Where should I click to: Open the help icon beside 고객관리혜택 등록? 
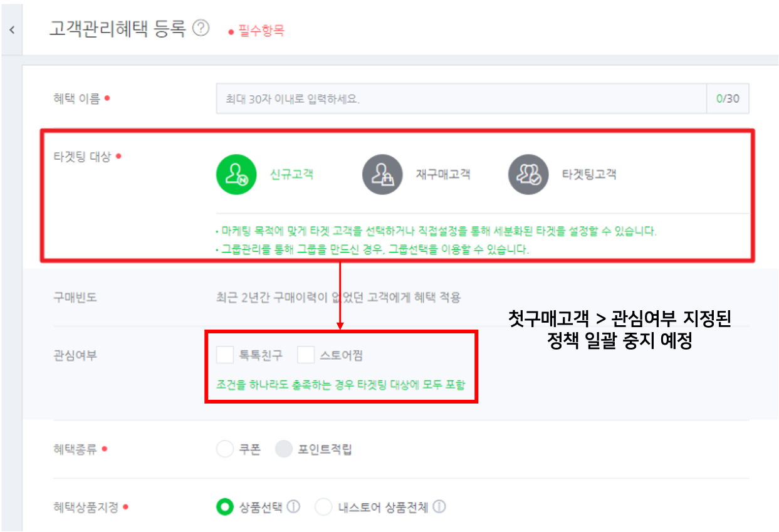(x=201, y=28)
